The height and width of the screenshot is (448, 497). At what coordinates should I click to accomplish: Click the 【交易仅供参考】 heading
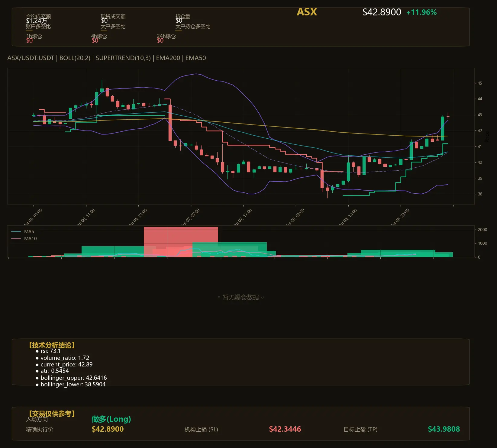52,414
